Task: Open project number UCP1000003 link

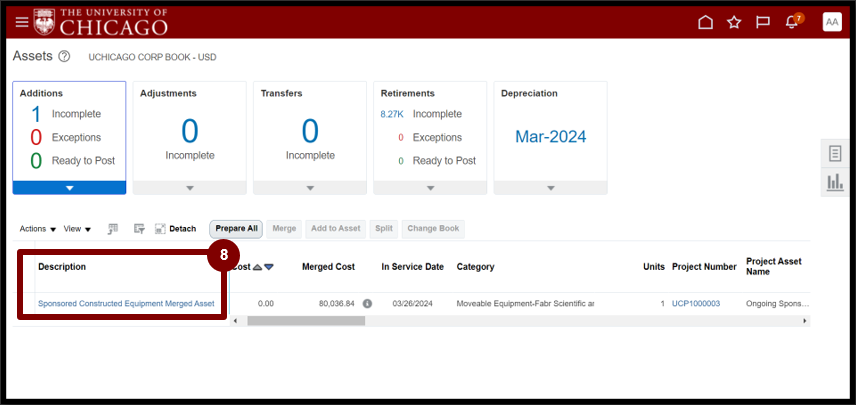Action: point(696,303)
